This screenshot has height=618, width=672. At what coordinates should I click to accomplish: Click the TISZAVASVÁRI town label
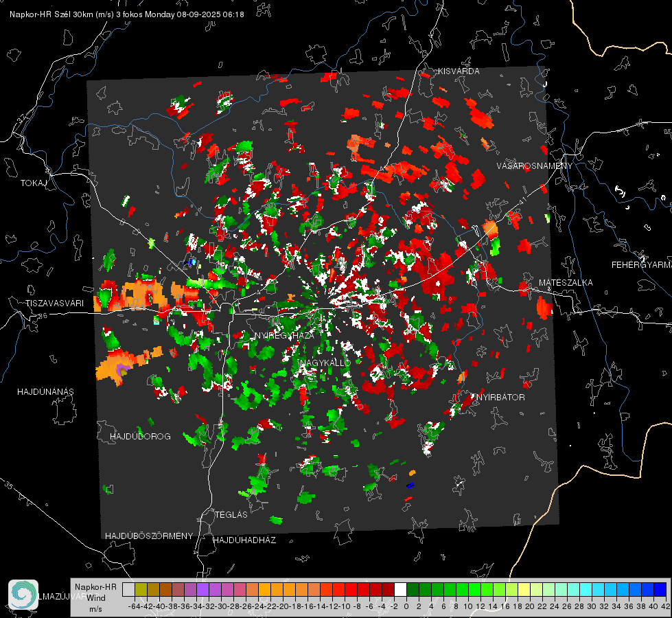tap(54, 304)
